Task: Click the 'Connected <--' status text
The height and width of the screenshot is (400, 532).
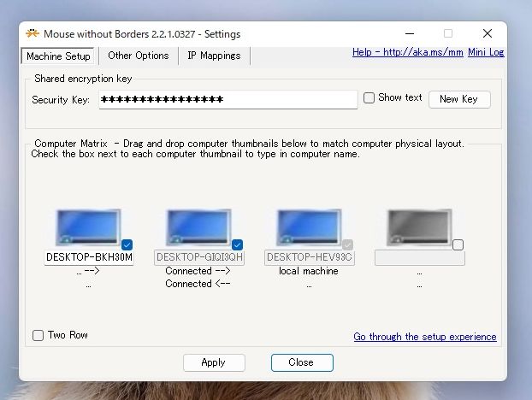Action: [x=198, y=284]
